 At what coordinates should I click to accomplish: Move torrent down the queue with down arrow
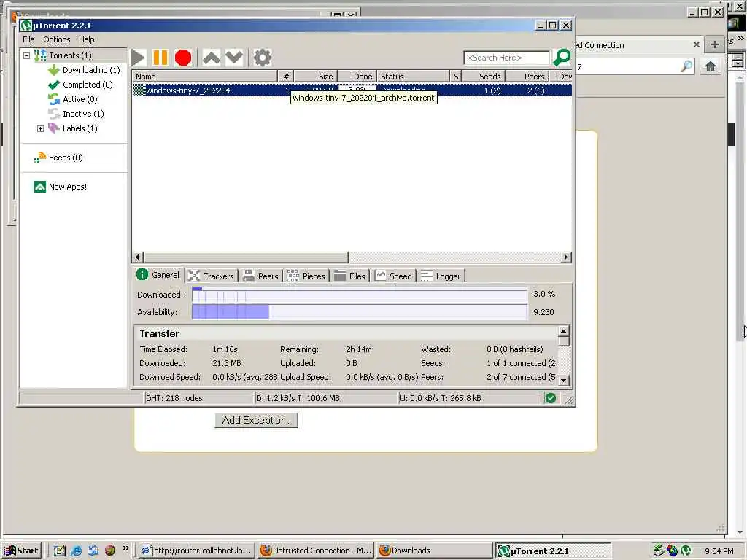click(x=234, y=58)
